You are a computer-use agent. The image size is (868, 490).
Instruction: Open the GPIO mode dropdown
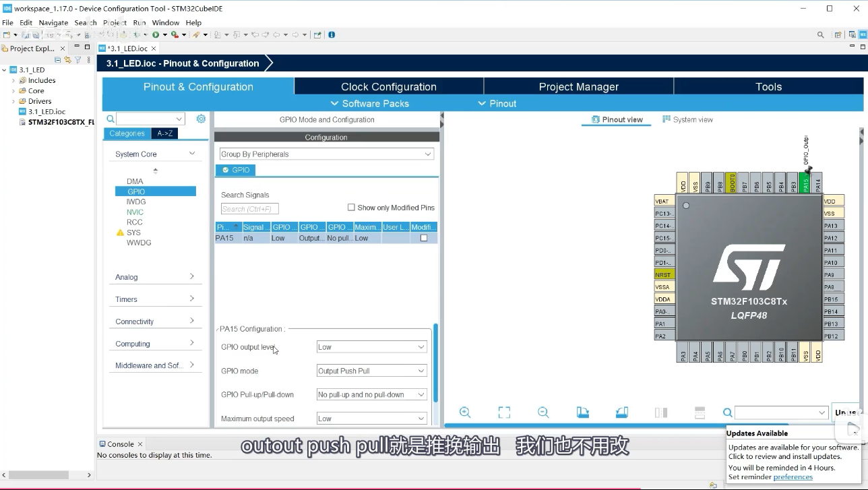pos(371,371)
